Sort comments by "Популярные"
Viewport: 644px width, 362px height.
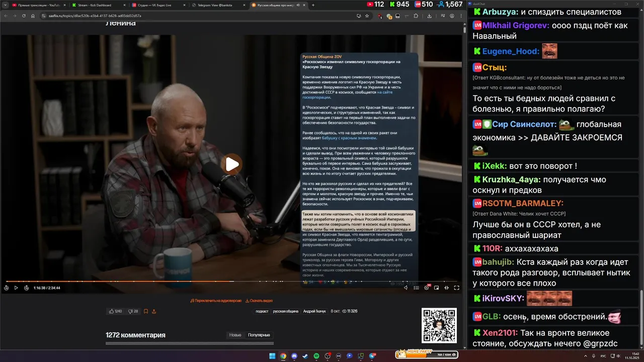(259, 335)
